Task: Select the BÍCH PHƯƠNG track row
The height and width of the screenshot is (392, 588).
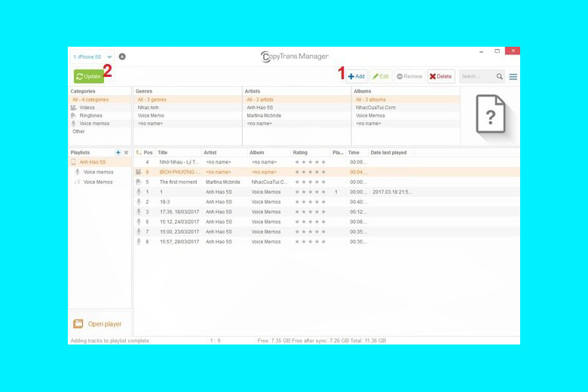Action: click(x=326, y=172)
